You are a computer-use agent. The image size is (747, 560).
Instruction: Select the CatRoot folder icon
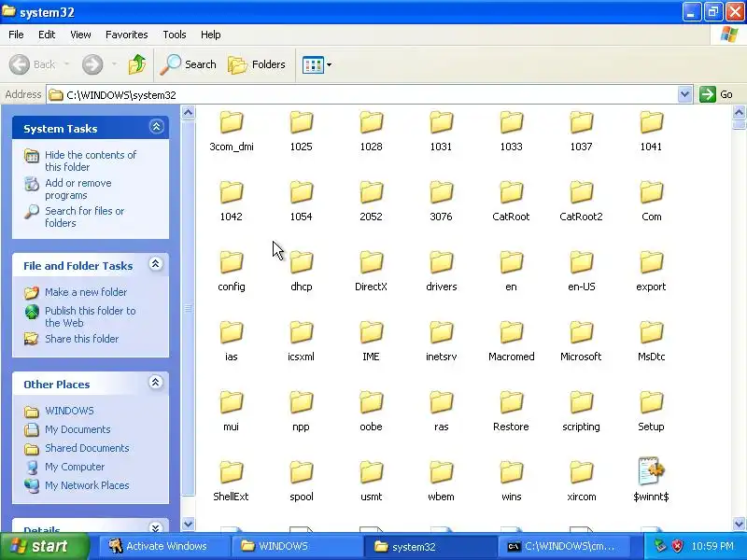511,193
